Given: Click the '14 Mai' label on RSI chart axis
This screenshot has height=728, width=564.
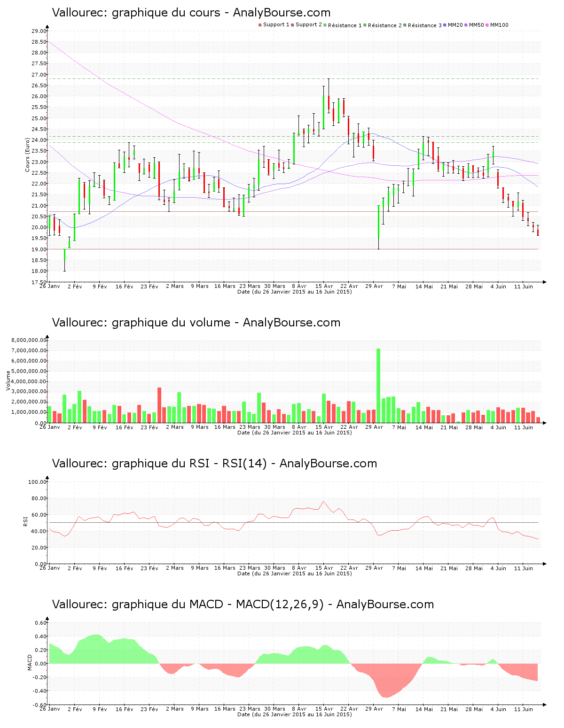Looking at the screenshot, I should pyautogui.click(x=424, y=568).
